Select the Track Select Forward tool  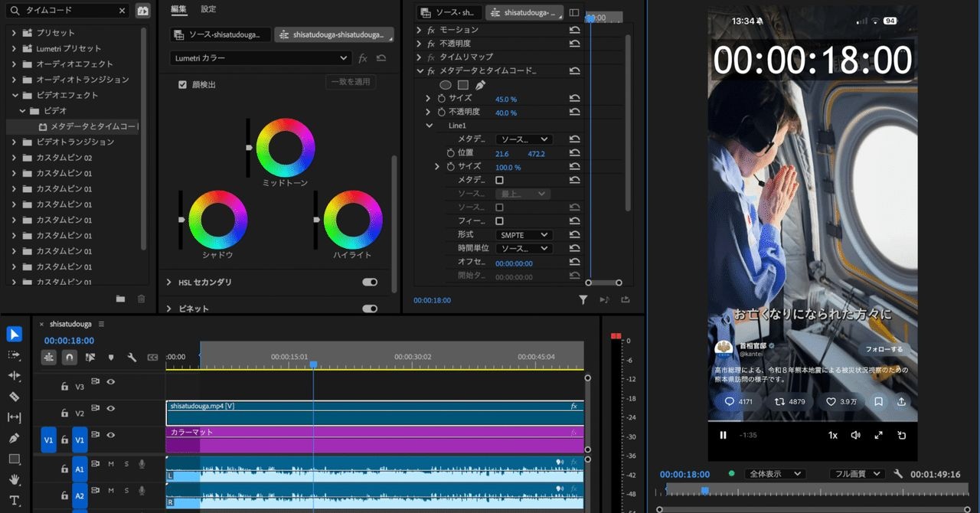coord(14,355)
